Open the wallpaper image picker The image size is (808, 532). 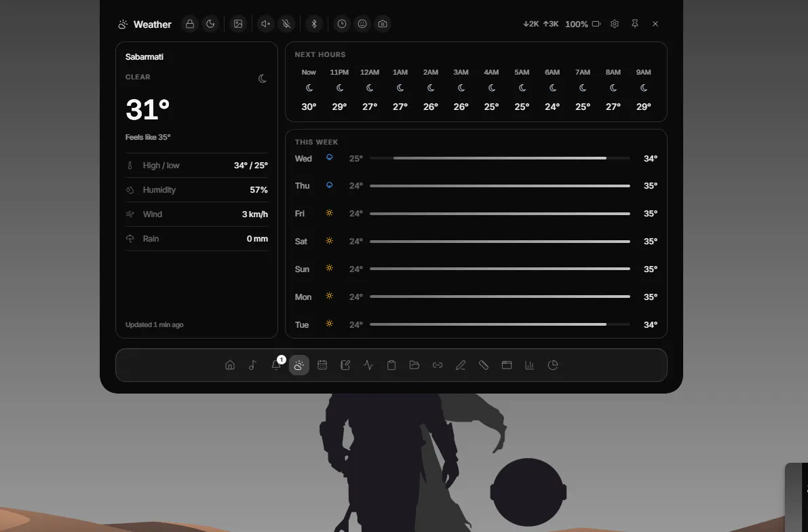pyautogui.click(x=238, y=24)
